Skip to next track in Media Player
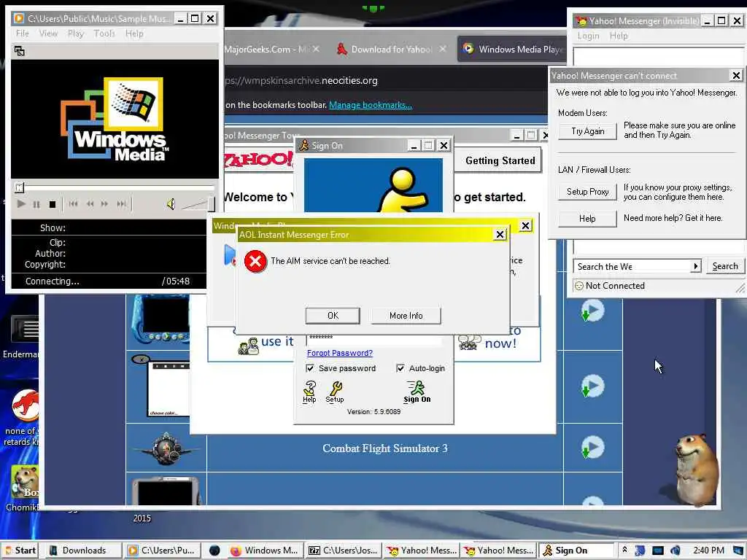Image resolution: width=747 pixels, height=560 pixels. pos(122,204)
